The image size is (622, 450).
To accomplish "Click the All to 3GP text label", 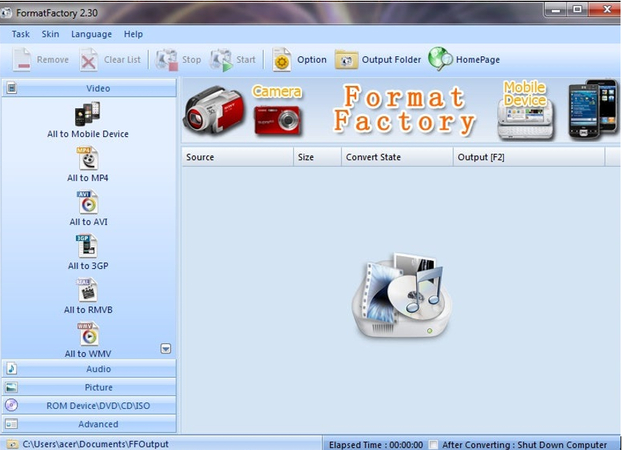I will click(88, 266).
